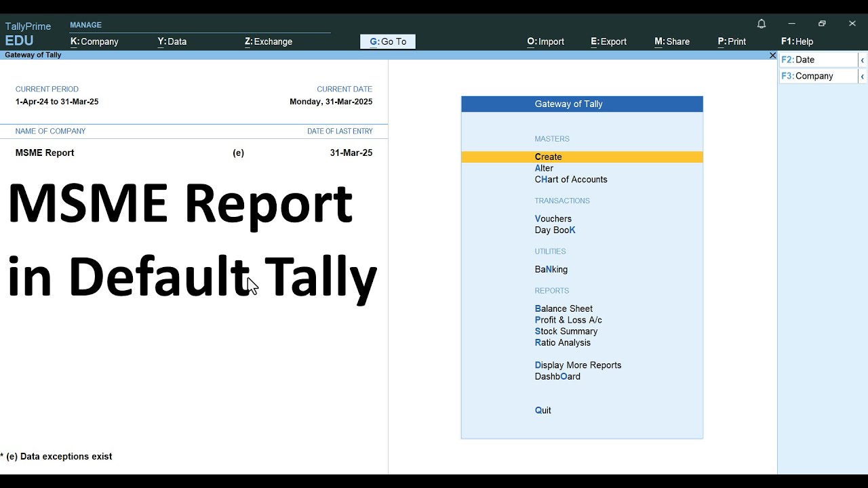The height and width of the screenshot is (488, 868).
Task: Open the P: Print menu
Action: 732,41
